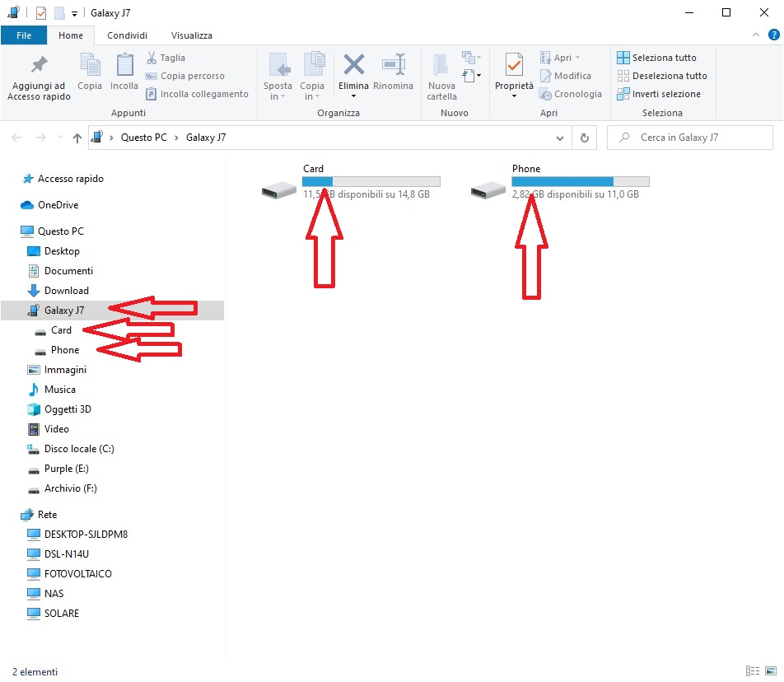Select the Card storage drive icon
This screenshot has width=784, height=682.
pyautogui.click(x=279, y=190)
